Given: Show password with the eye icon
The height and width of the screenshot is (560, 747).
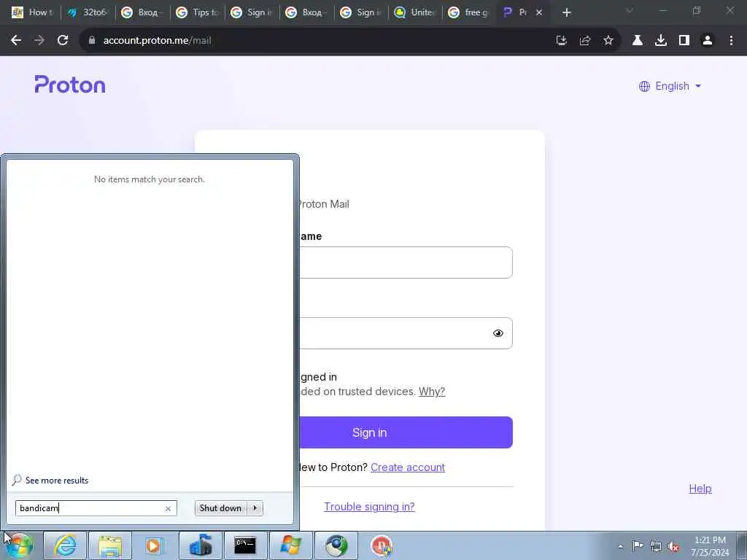Looking at the screenshot, I should (x=498, y=333).
